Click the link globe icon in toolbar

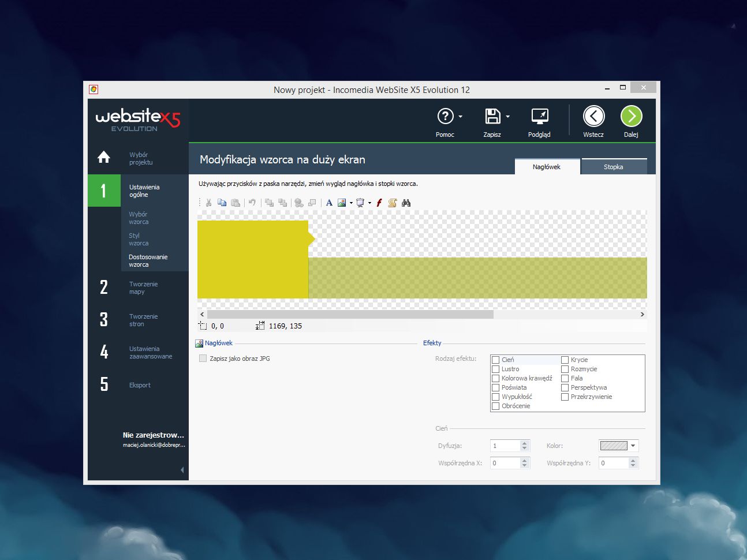point(298,203)
